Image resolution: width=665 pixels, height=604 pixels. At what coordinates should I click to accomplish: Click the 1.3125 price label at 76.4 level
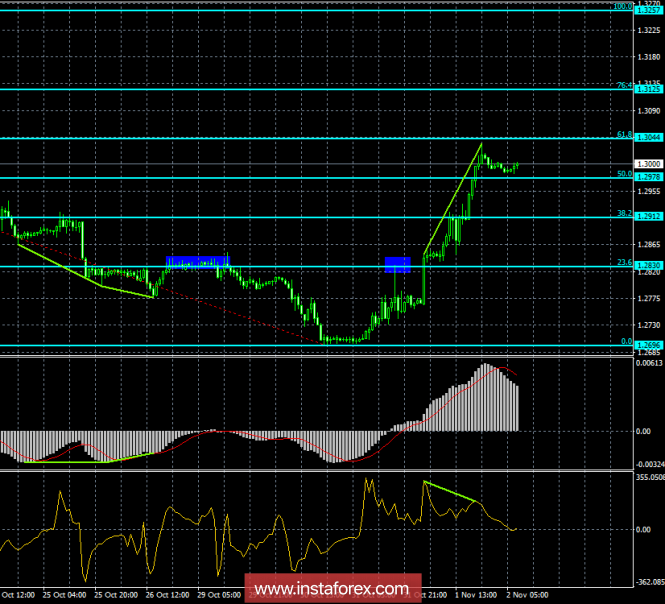(x=648, y=89)
